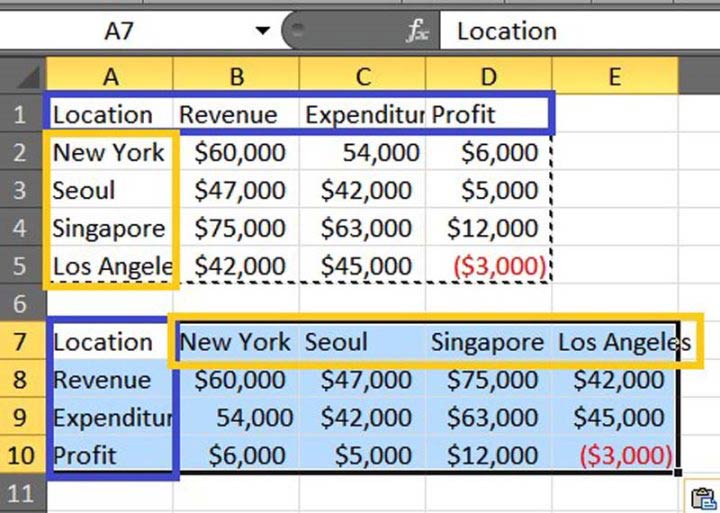Image resolution: width=720 pixels, height=513 pixels.
Task: Click cell A3 Seoul
Action: 110,189
